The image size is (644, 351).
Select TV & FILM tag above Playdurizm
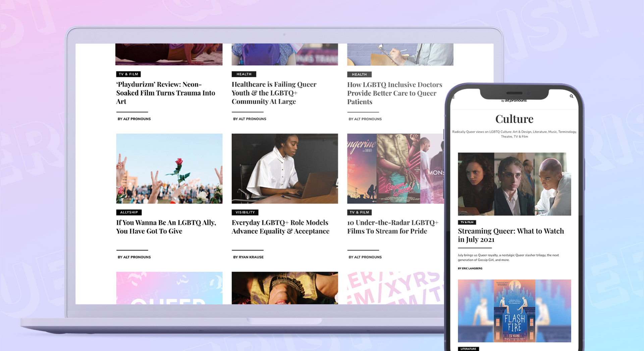coord(128,74)
